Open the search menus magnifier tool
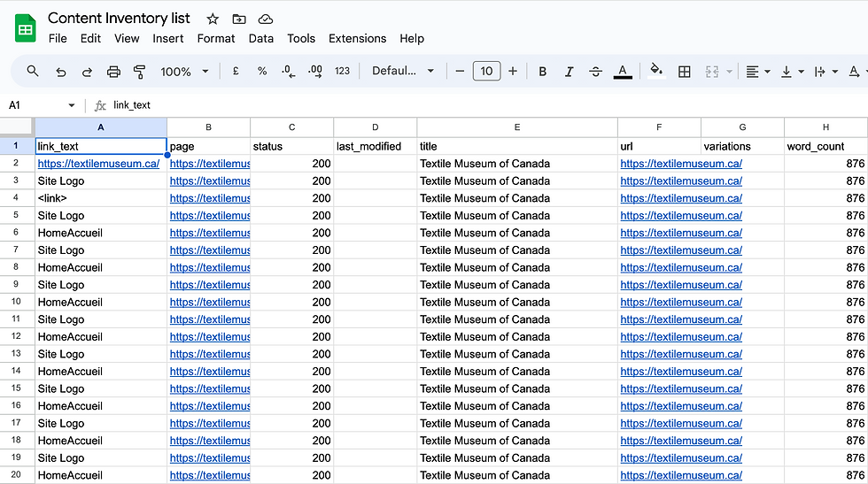 pyautogui.click(x=33, y=72)
